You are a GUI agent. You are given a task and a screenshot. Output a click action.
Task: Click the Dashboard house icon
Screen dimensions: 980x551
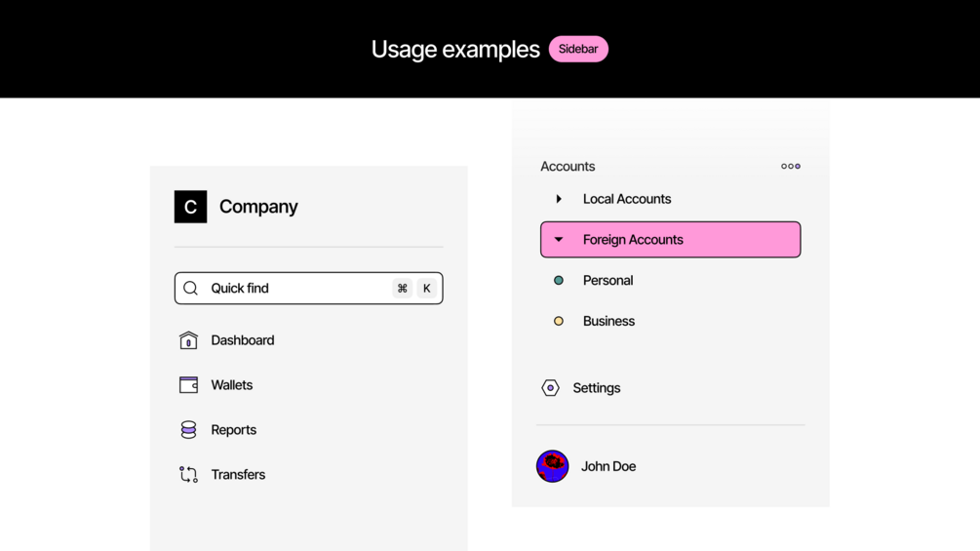coord(188,340)
